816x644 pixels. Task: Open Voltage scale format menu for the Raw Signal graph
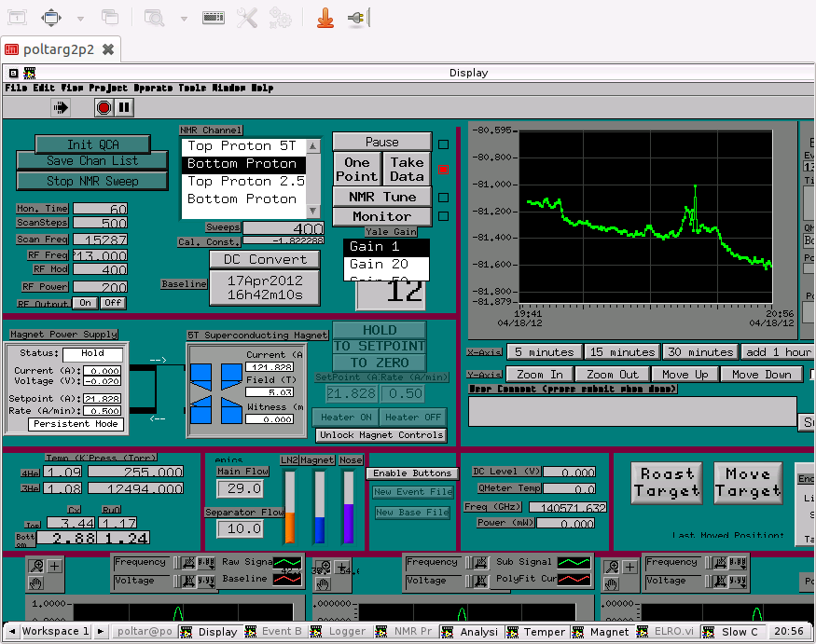point(206,581)
